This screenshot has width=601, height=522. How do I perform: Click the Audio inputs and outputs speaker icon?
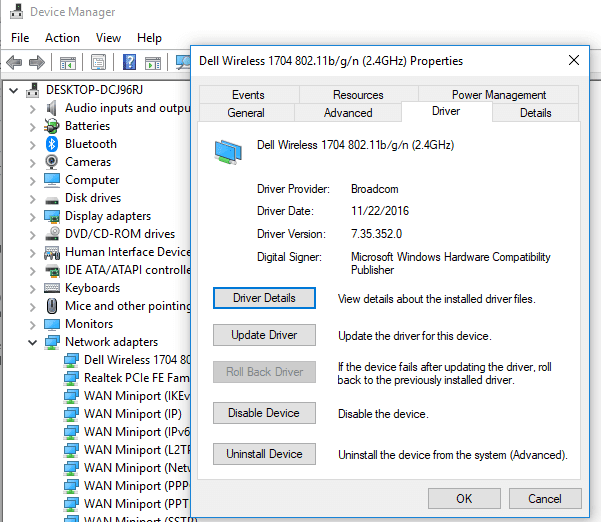tap(51, 108)
